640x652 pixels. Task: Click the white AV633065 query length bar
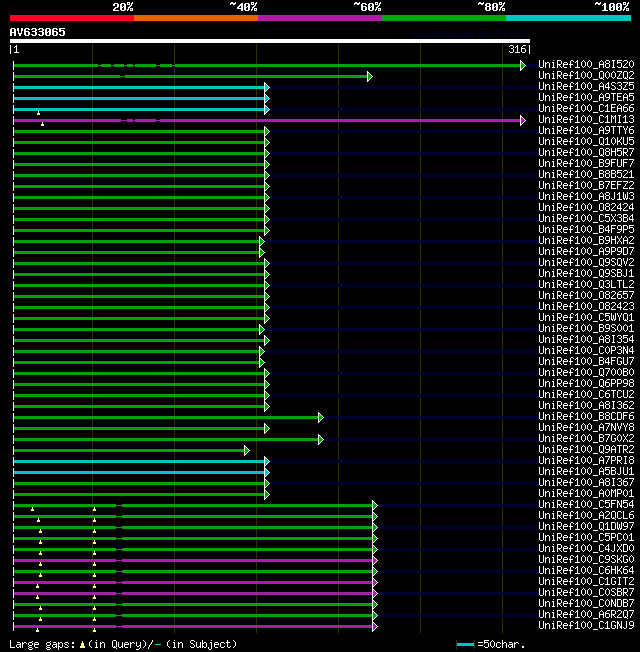270,41
